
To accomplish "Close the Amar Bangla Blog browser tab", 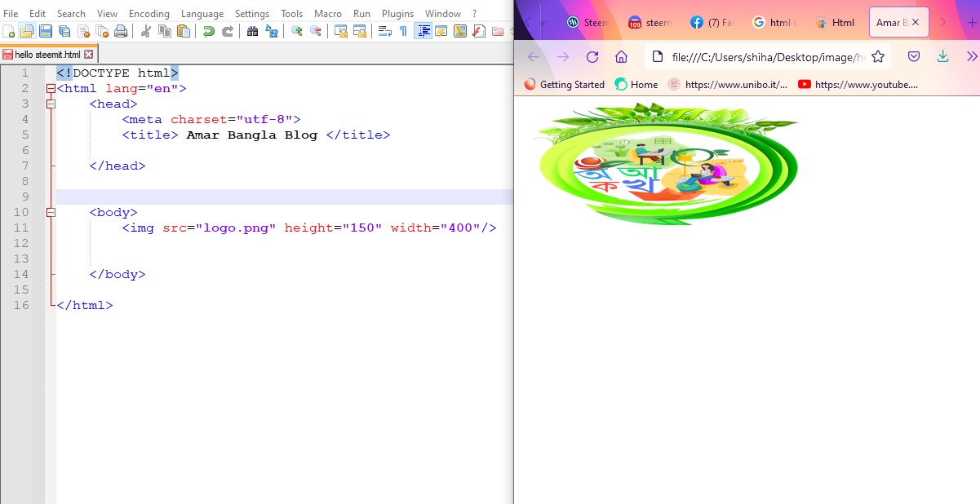I will pos(916,23).
